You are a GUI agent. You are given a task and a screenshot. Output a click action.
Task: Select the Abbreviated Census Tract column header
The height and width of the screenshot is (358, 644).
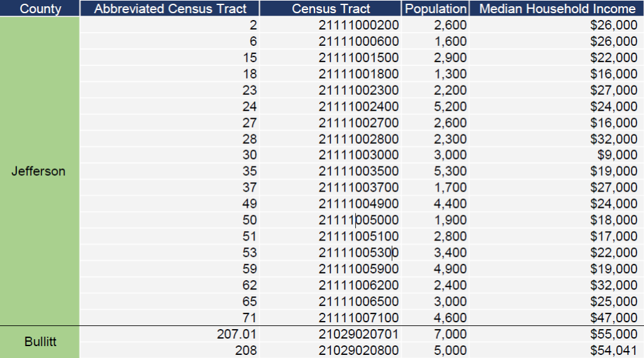pyautogui.click(x=170, y=9)
